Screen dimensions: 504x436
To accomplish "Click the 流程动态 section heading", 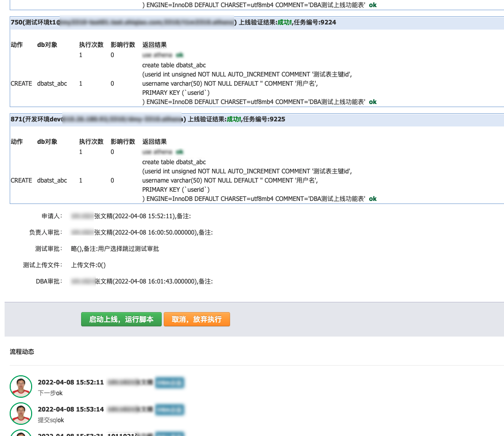I will [22, 352].
